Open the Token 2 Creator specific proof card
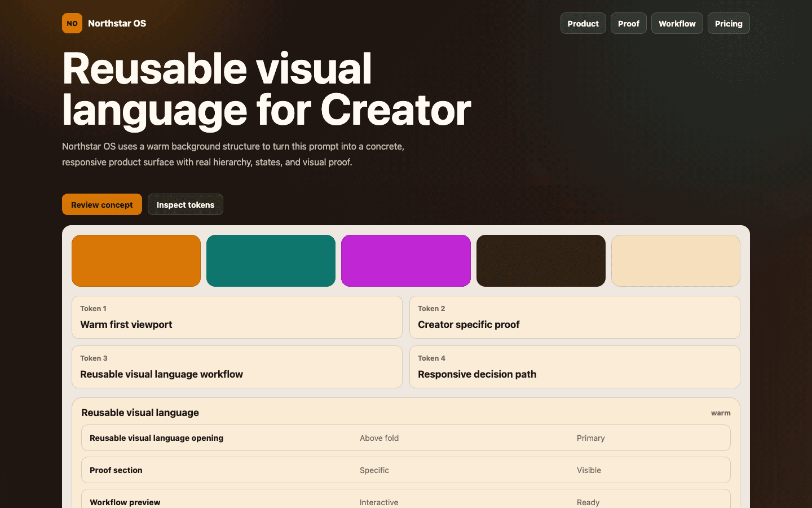Image resolution: width=812 pixels, height=508 pixels. click(575, 317)
